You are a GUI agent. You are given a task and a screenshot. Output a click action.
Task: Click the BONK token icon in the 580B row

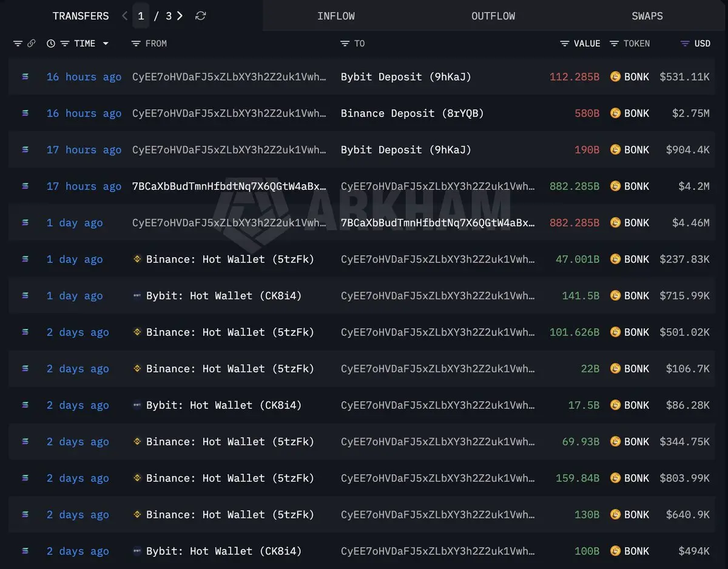click(615, 113)
